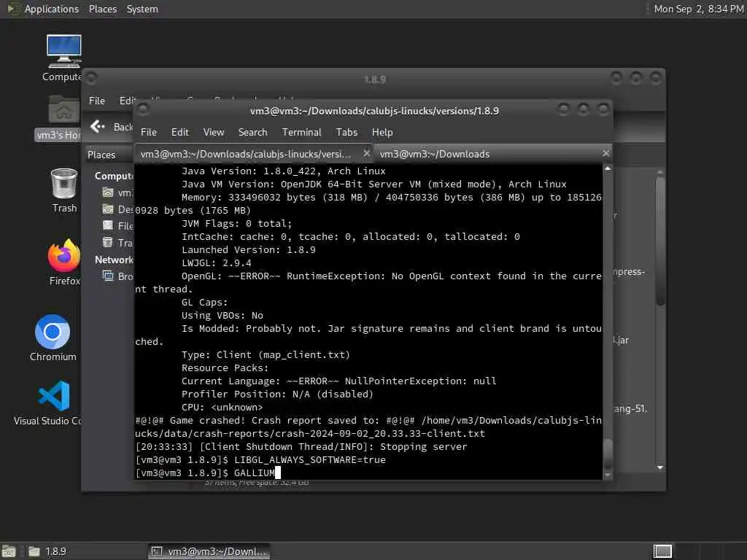747x560 pixels.
Task: Open the Applications menu
Action: coord(52,9)
